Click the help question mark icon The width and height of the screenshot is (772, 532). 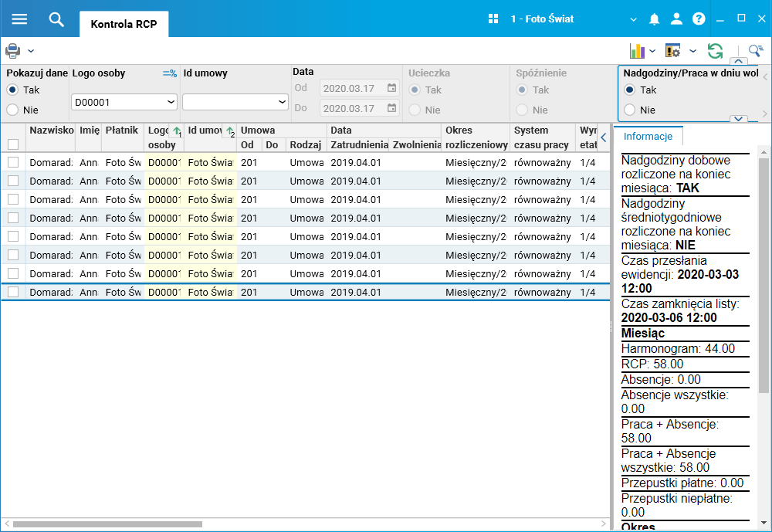[699, 19]
